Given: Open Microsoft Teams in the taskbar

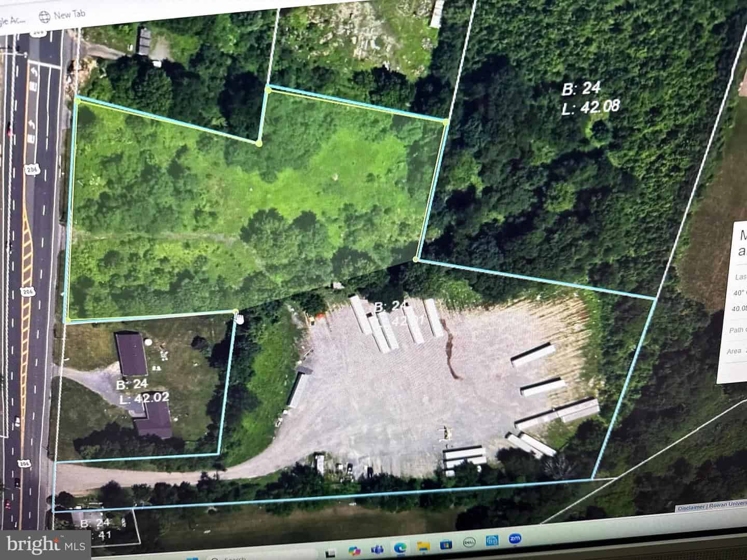Looking at the screenshot, I should point(378,549).
